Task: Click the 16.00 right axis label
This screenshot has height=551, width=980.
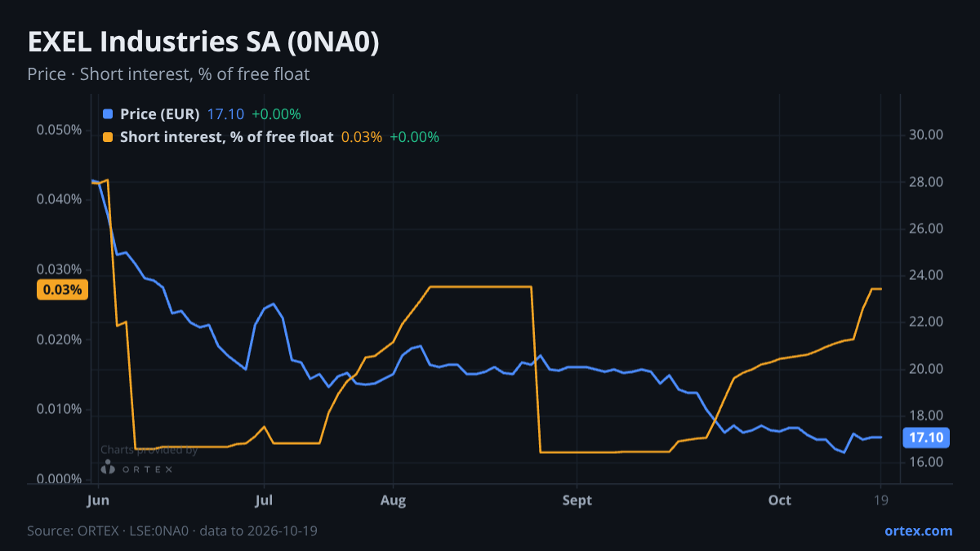Action: pos(926,462)
